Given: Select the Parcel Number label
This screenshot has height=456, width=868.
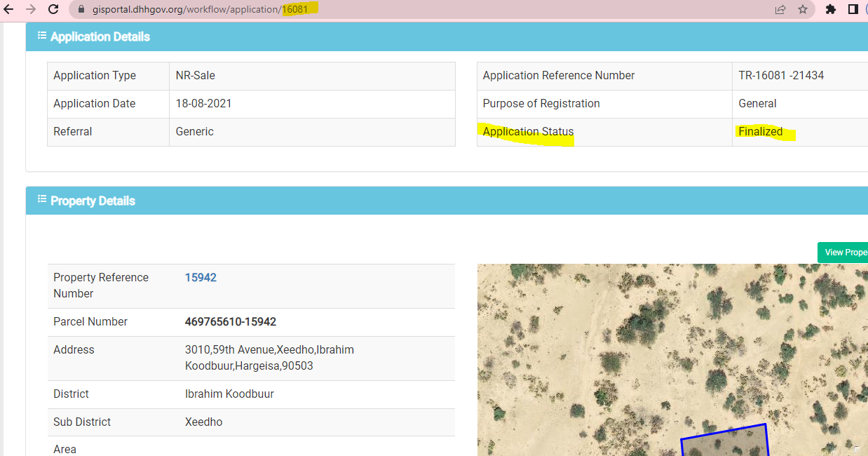Looking at the screenshot, I should point(90,322).
